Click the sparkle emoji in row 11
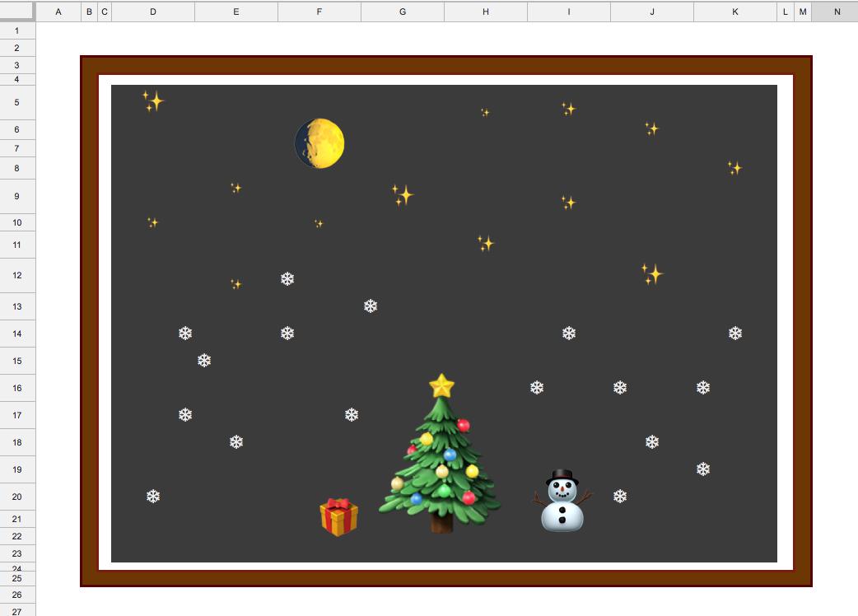The width and height of the screenshot is (858, 616). coord(485,243)
